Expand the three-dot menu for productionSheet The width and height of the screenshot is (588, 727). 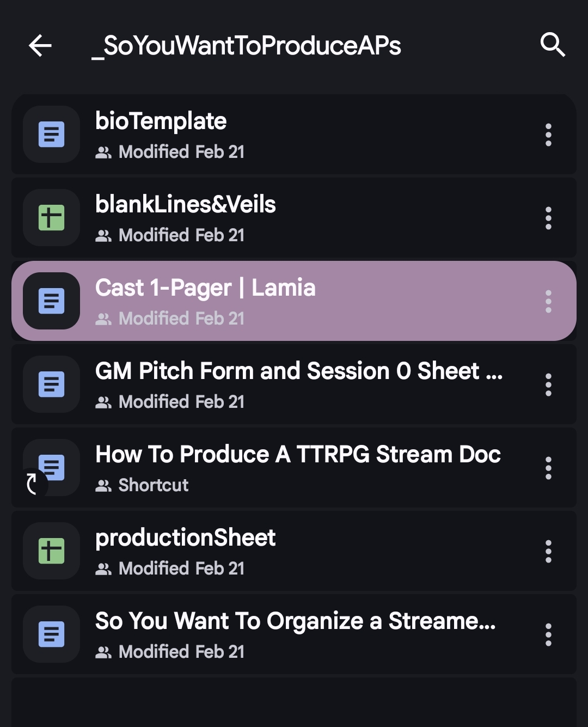548,551
